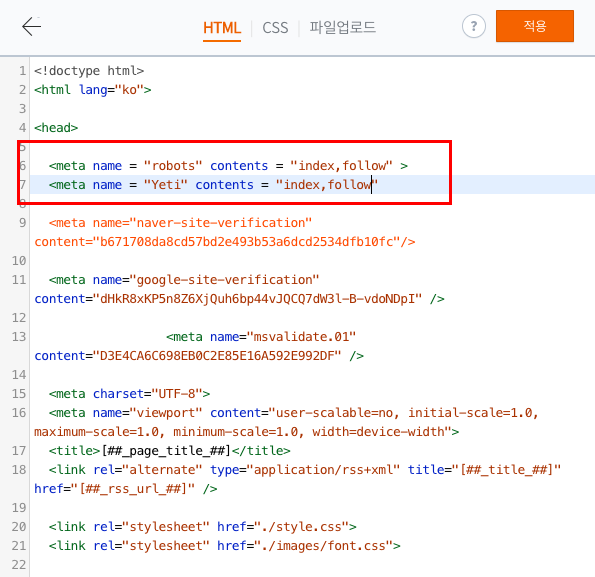Screen dimensions: 595x577
Task: Click the naver-site-verification meta tag
Action: (x=180, y=223)
